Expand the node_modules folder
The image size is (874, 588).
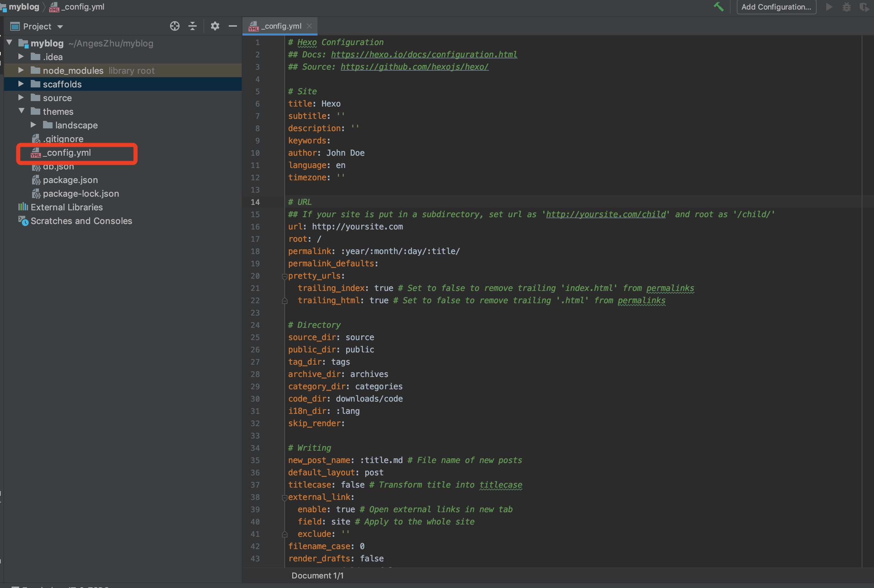(21, 70)
